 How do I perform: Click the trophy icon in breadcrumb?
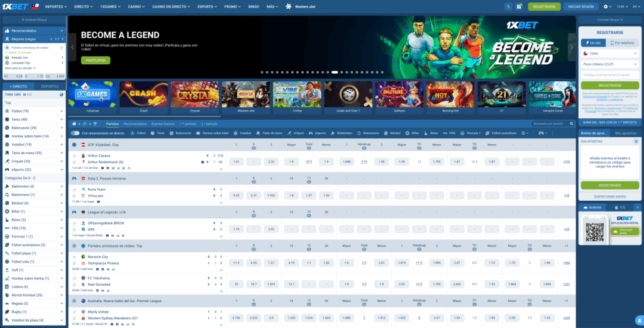pos(96,124)
